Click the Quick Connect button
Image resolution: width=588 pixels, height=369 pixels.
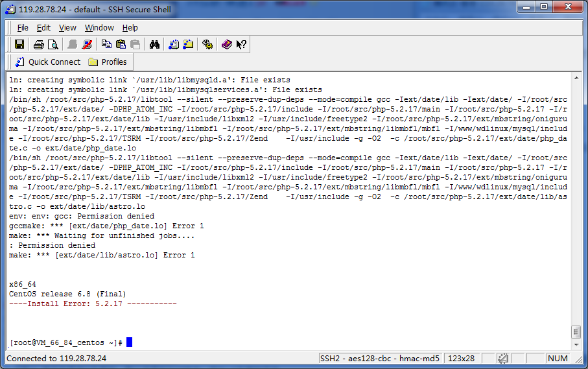[x=47, y=62]
